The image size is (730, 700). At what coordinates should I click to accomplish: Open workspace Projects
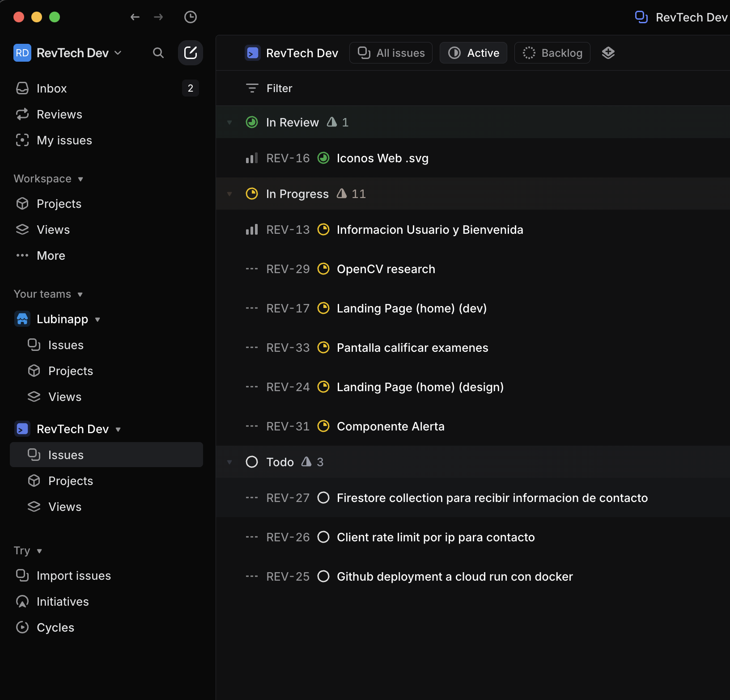coord(106,204)
